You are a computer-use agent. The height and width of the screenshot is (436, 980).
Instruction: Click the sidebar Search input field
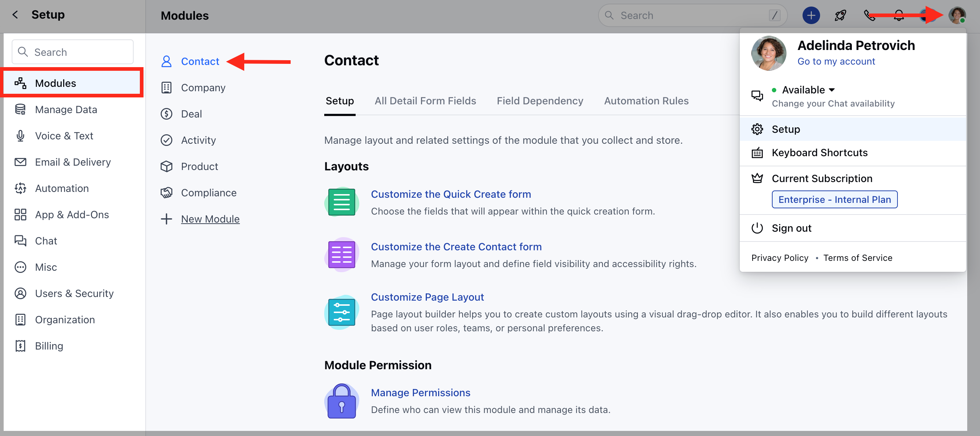pos(73,52)
